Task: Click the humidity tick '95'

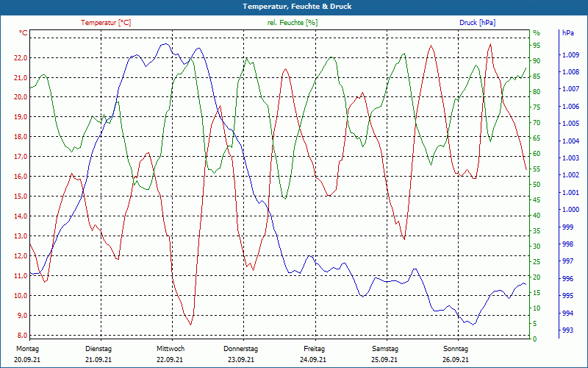Action: click(537, 46)
